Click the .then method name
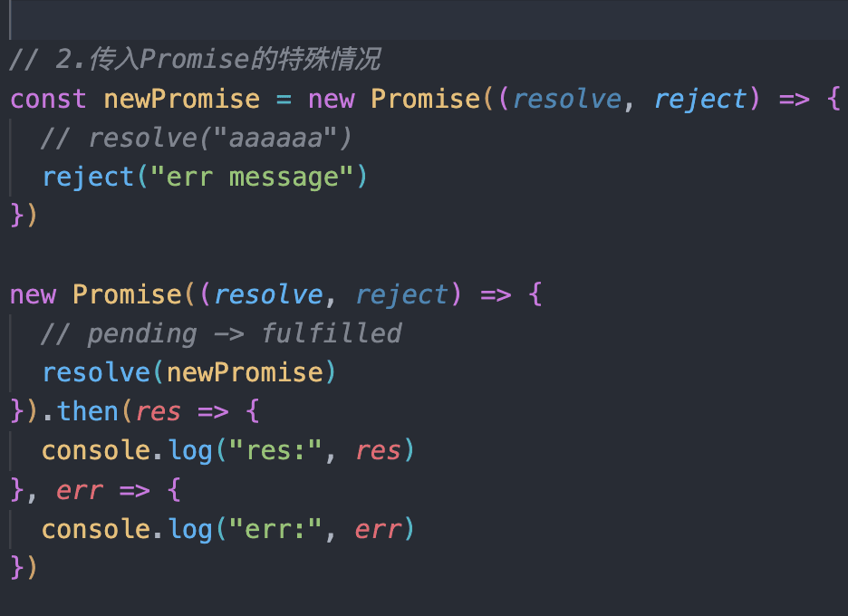 point(88,411)
